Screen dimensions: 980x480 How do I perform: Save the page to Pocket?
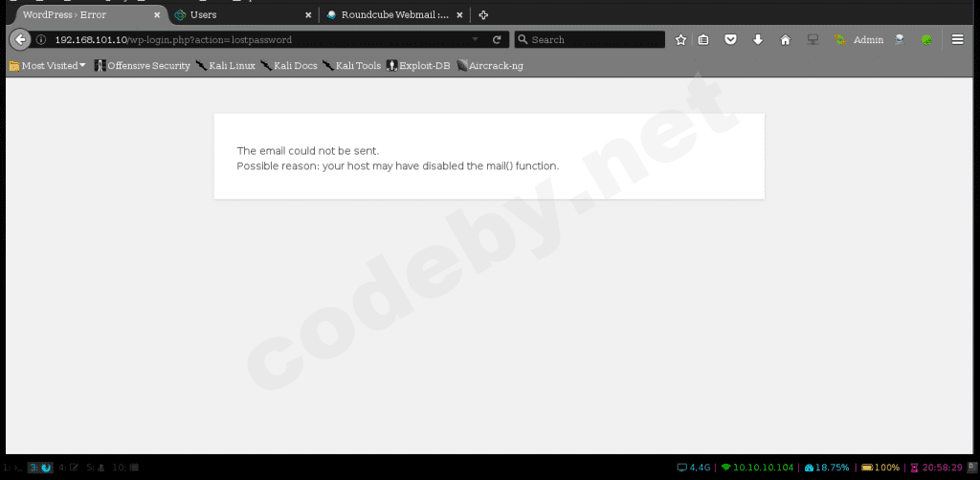pos(730,40)
